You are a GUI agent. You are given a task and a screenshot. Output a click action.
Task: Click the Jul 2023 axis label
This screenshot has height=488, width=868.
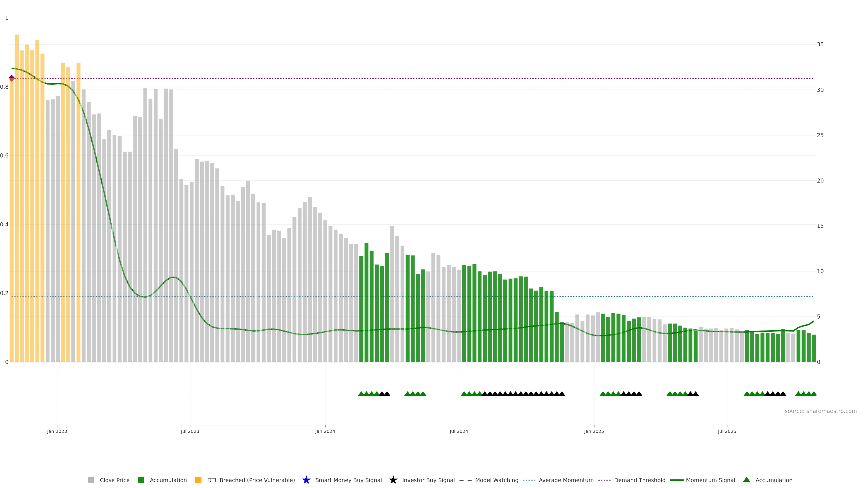[190, 431]
